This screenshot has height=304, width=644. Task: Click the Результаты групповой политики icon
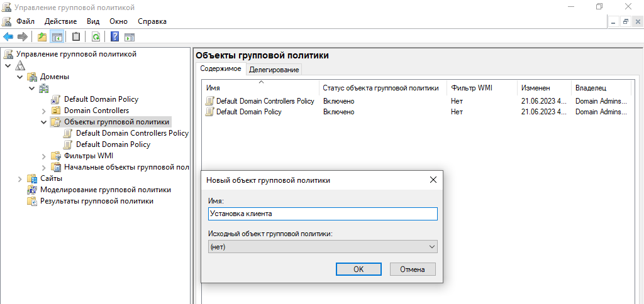(32, 201)
